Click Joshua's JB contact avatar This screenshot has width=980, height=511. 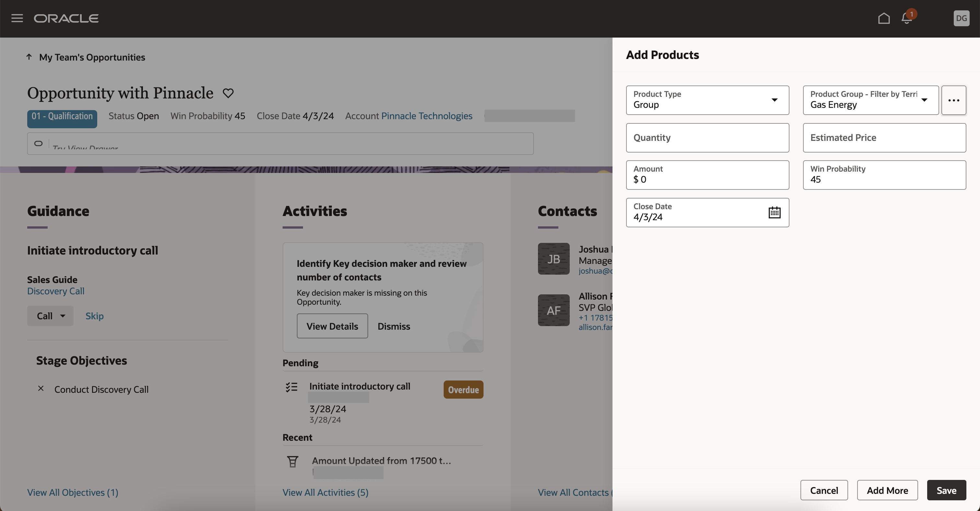point(554,258)
